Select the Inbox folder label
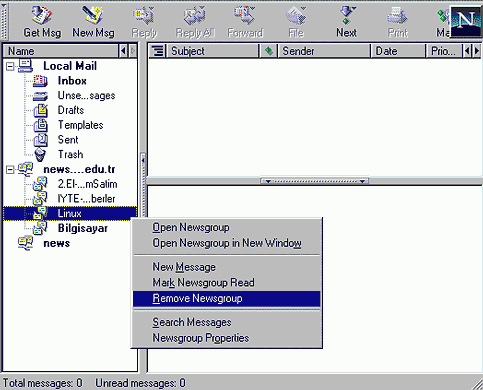This screenshot has height=390, width=483. (x=72, y=81)
